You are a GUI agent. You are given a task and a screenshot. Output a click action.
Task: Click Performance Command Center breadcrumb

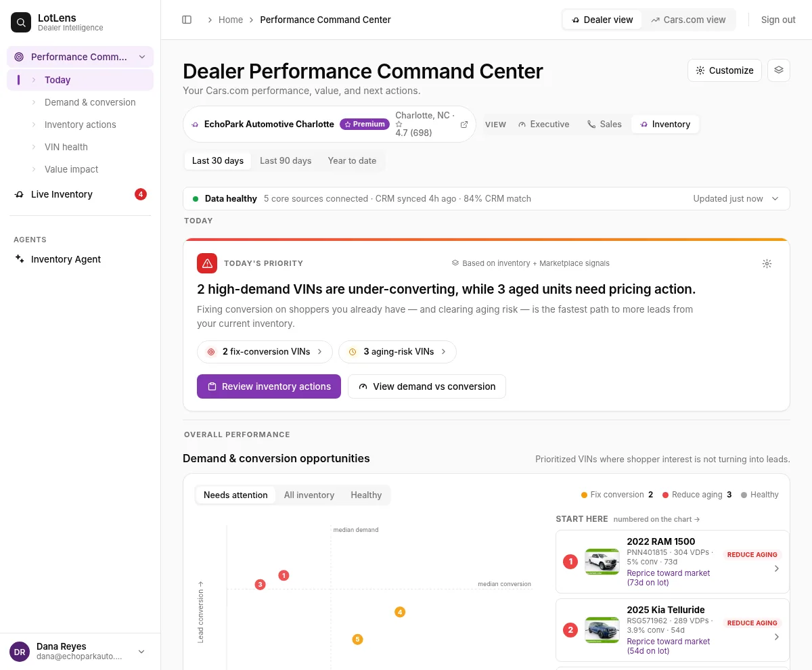coord(325,20)
